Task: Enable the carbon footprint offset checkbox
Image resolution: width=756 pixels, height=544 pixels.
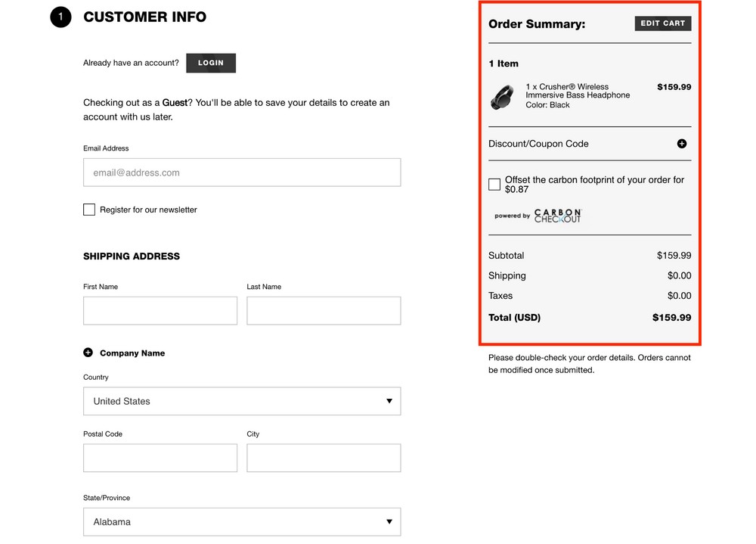Action: point(494,185)
